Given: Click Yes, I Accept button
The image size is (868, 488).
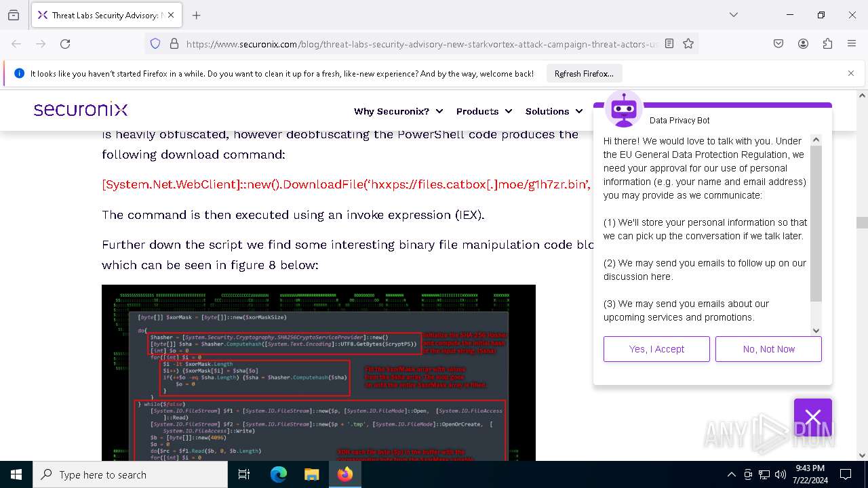Looking at the screenshot, I should click(656, 349).
